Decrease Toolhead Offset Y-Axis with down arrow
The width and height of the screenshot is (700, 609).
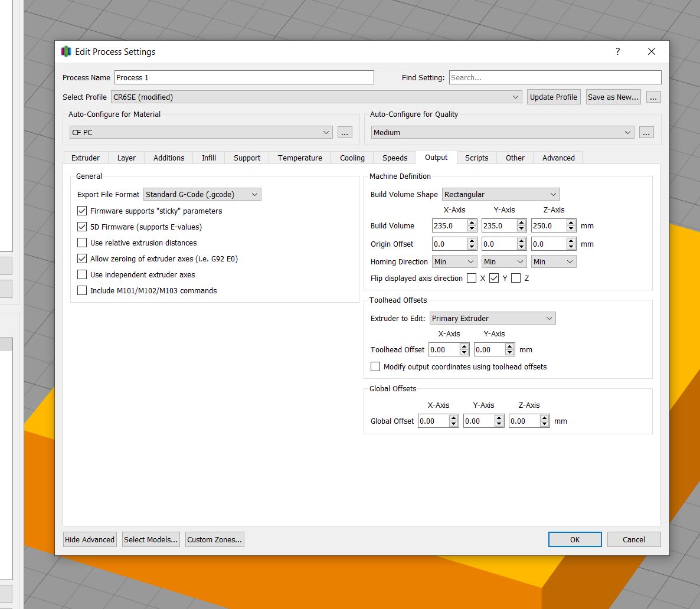(510, 353)
